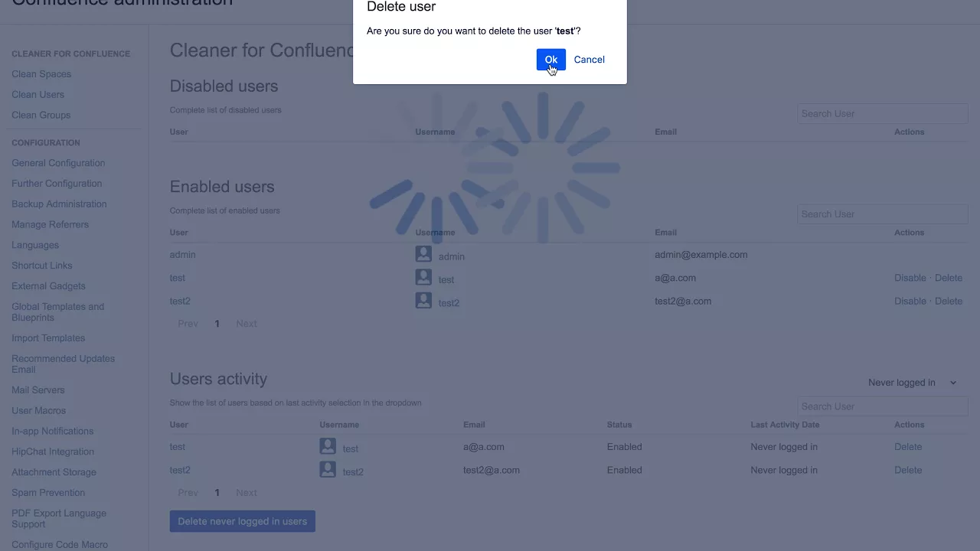
Task: Open admin user link in Enabled users
Action: tap(182, 255)
